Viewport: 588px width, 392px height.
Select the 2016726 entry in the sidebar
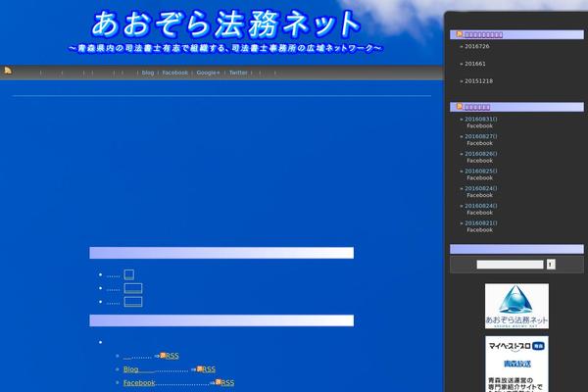tap(477, 46)
